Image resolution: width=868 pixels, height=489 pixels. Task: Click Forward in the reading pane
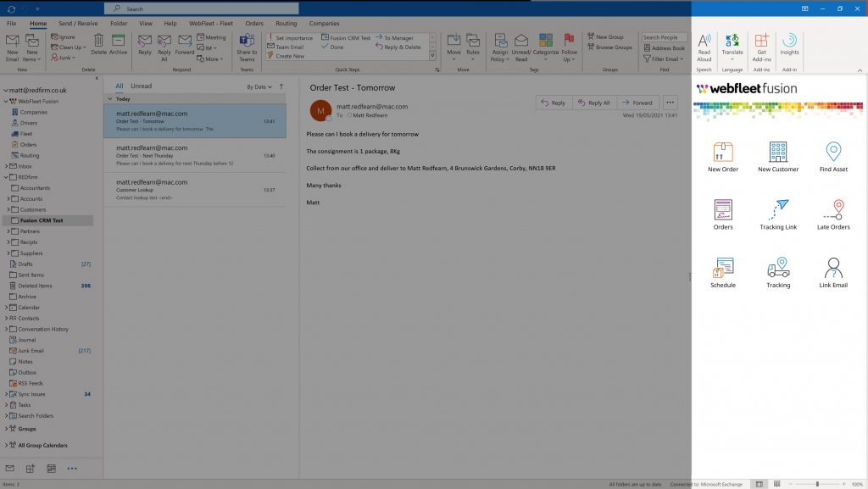click(637, 103)
